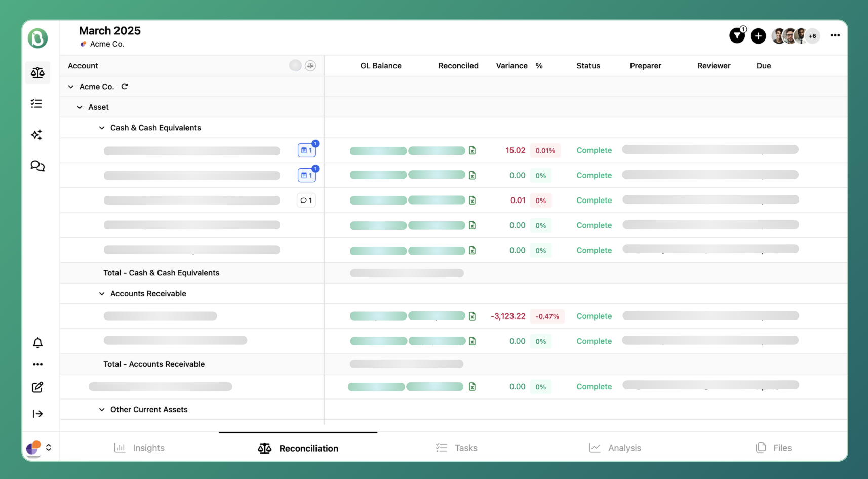Open Excel file icon in 15.02 variance row
The height and width of the screenshot is (479, 868).
tap(472, 150)
